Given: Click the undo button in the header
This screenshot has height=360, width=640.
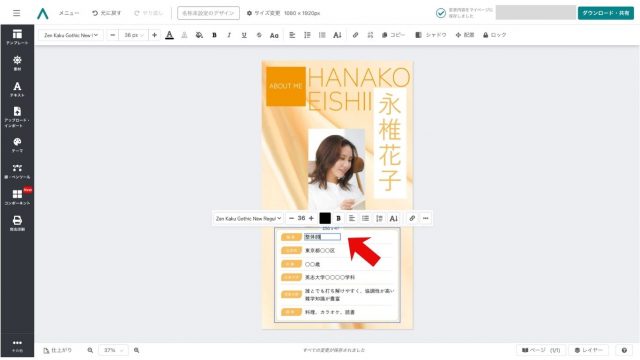Looking at the screenshot, I should click(x=107, y=13).
